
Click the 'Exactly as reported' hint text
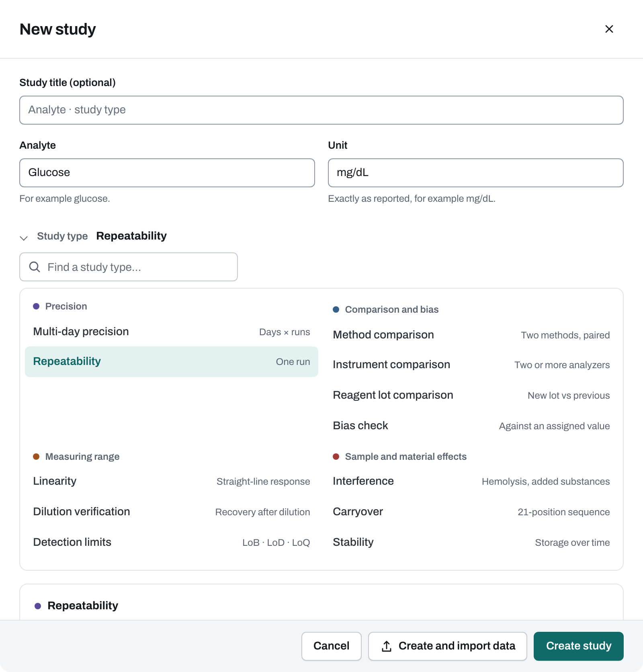[412, 199]
